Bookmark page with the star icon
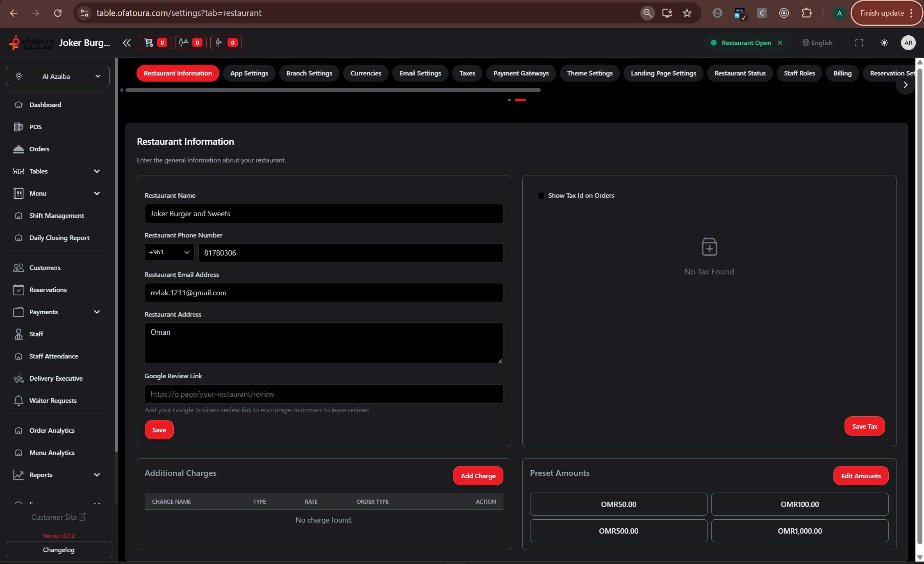924x564 pixels. (687, 13)
